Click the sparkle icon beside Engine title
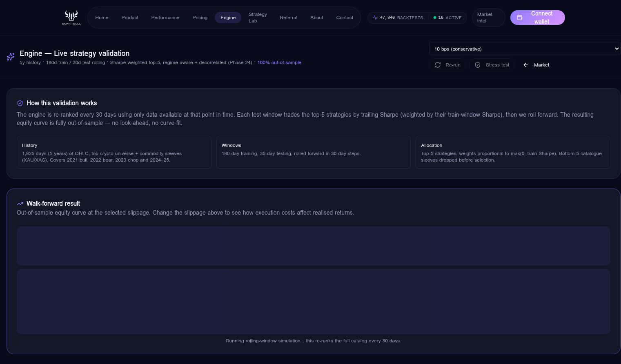Viewport: 621px width, 364px height. 11,57
